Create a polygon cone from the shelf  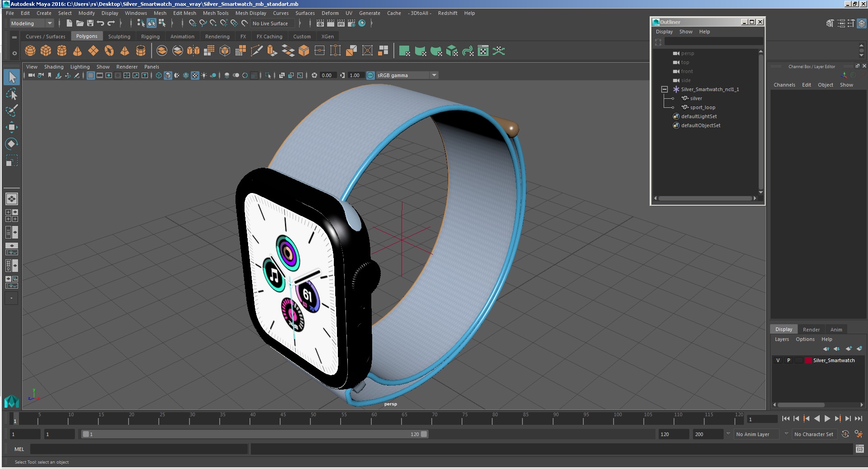78,51
